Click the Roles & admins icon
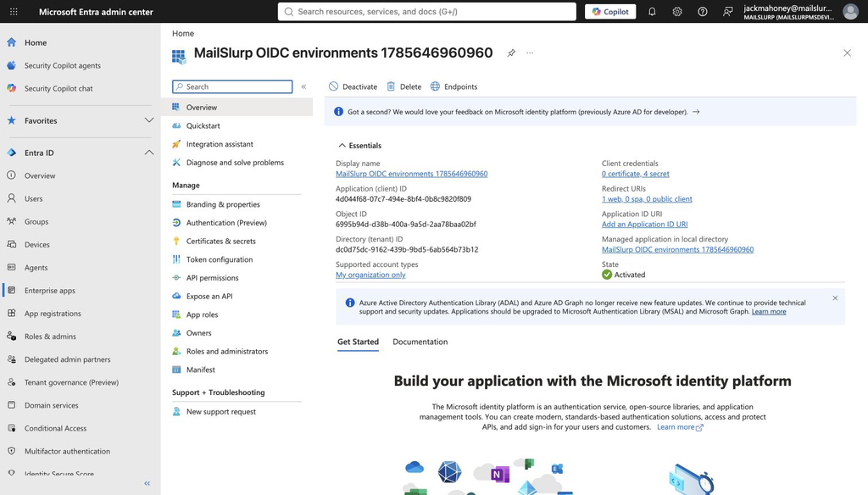This screenshot has width=868, height=495. coord(12,336)
